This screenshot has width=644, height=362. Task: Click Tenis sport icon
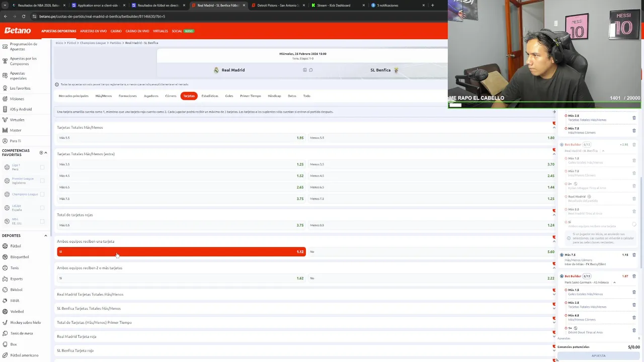point(5,268)
